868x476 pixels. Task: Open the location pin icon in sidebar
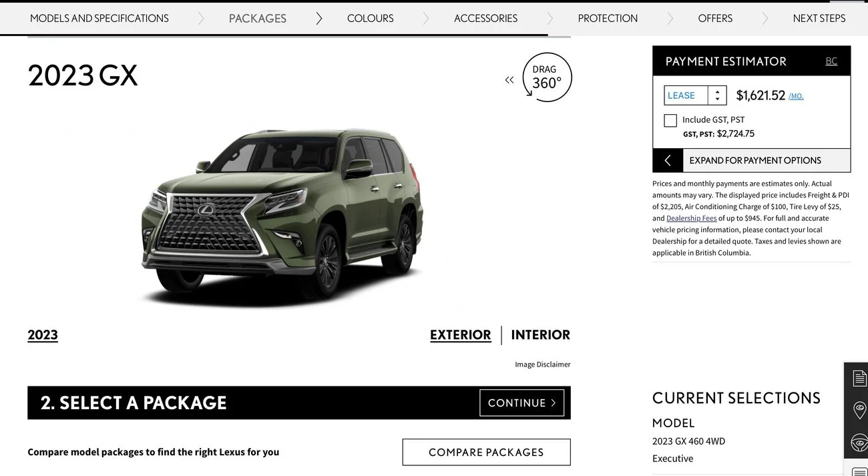859,410
